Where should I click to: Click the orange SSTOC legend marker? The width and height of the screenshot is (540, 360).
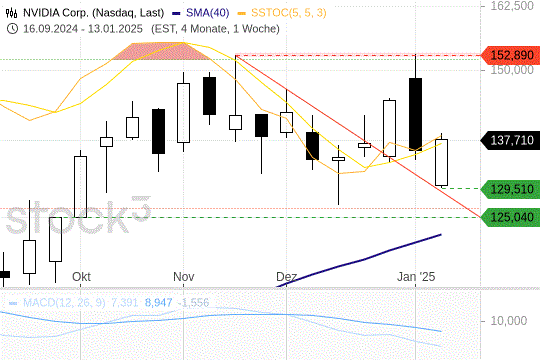(242, 13)
